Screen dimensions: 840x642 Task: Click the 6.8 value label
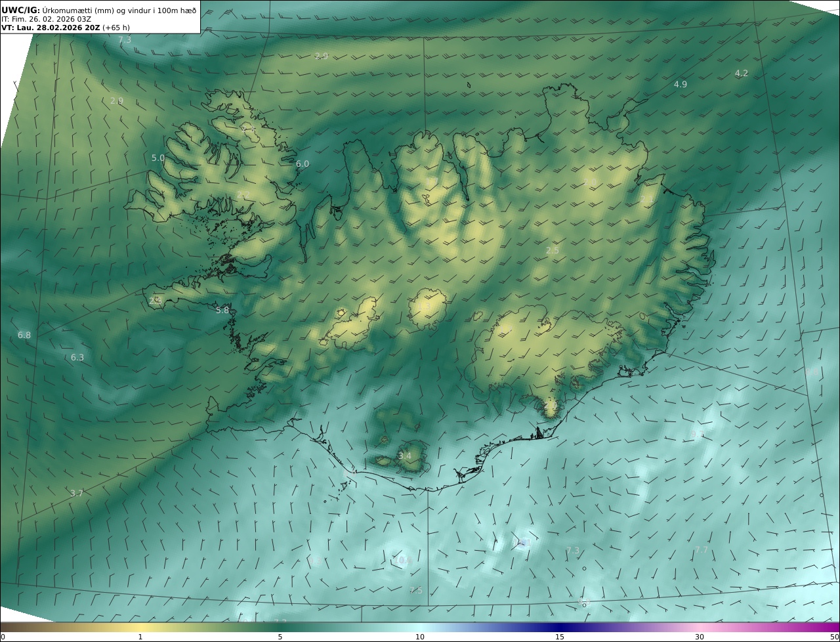click(24, 335)
